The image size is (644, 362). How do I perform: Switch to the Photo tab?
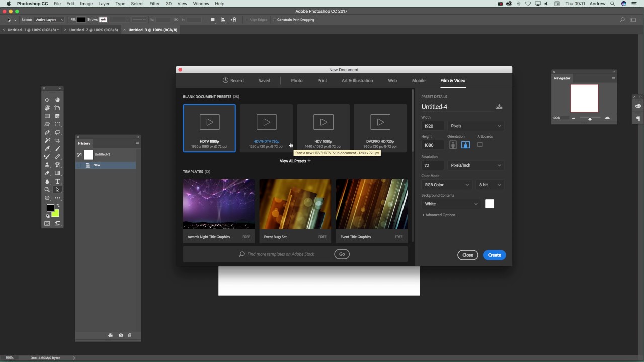(297, 80)
